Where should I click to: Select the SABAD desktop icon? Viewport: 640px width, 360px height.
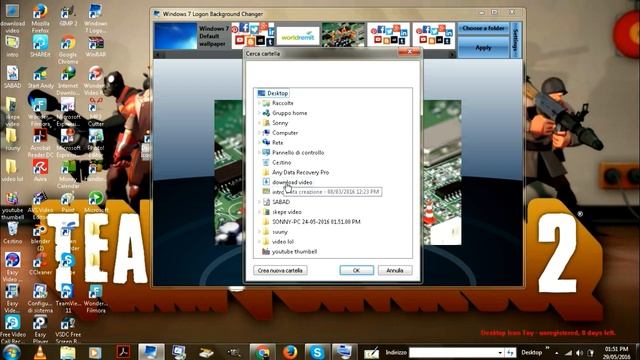click(12, 78)
